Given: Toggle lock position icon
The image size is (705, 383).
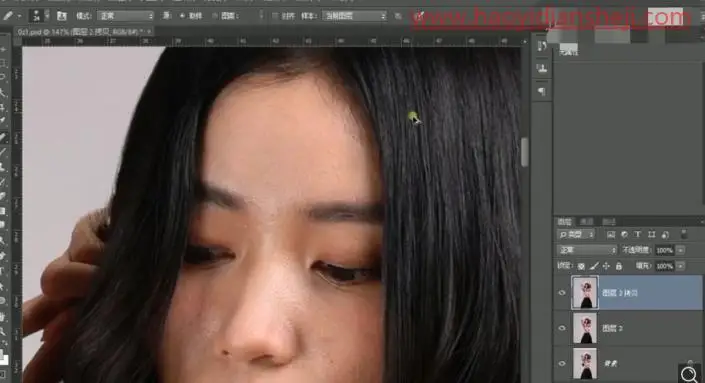Looking at the screenshot, I should pyautogui.click(x=606, y=266).
